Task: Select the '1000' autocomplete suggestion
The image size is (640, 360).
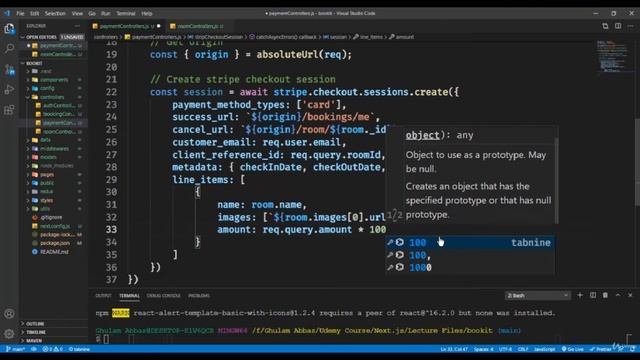Action: pyautogui.click(x=470, y=267)
